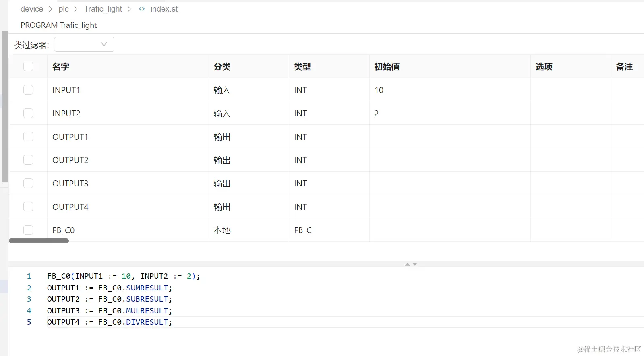Click MULRESULT in code line 4

point(147,311)
